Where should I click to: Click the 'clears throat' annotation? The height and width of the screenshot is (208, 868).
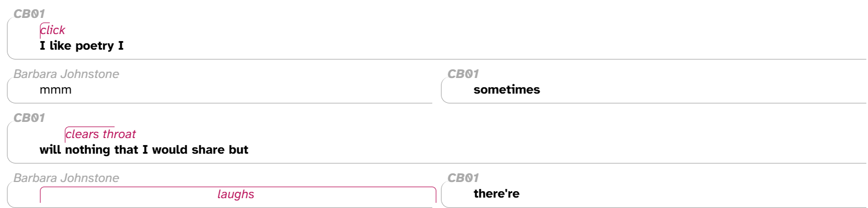click(101, 134)
